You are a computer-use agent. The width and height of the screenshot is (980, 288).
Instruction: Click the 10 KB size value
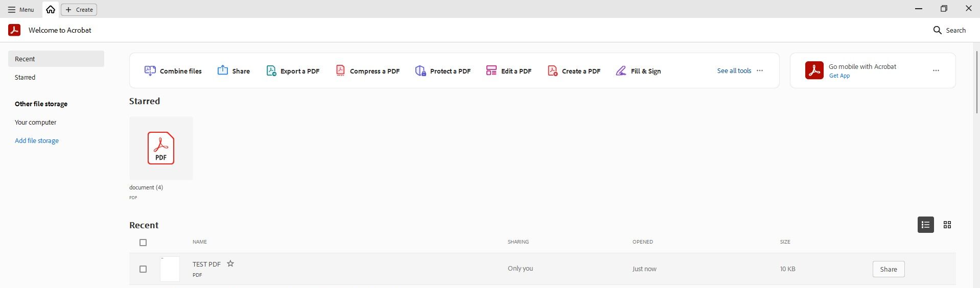point(787,269)
